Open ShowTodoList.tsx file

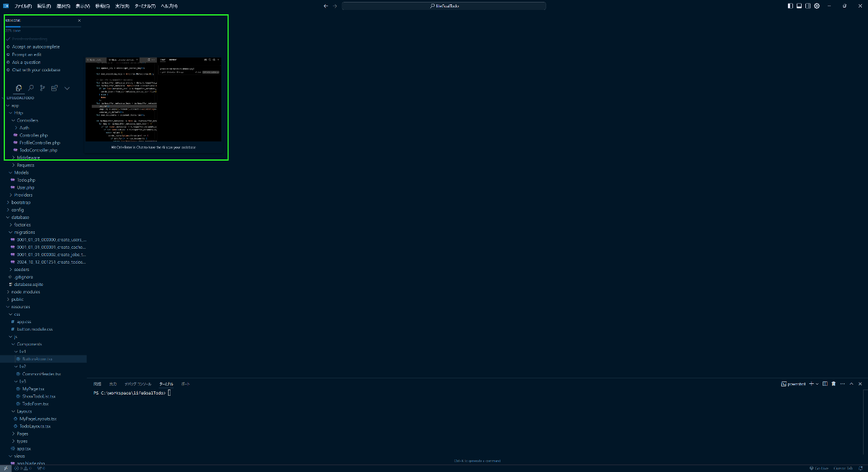click(39, 396)
